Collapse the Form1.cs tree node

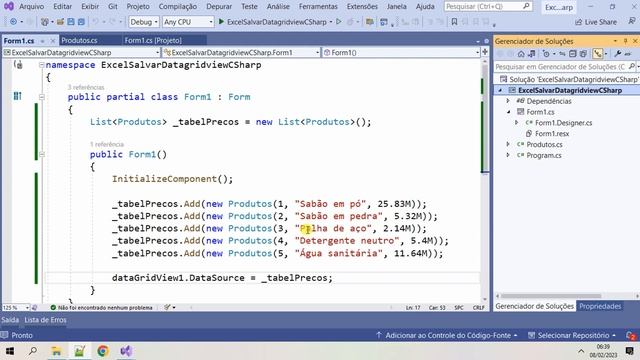point(508,112)
